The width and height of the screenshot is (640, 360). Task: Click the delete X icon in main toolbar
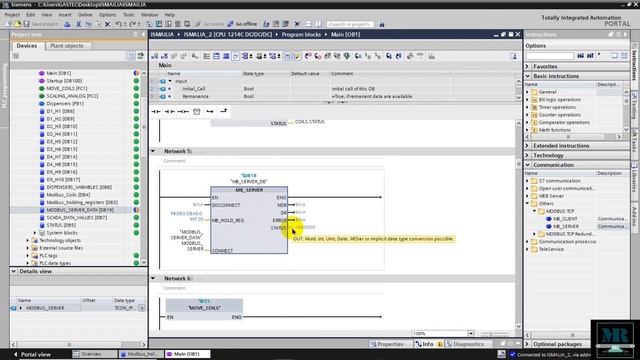[107, 24]
